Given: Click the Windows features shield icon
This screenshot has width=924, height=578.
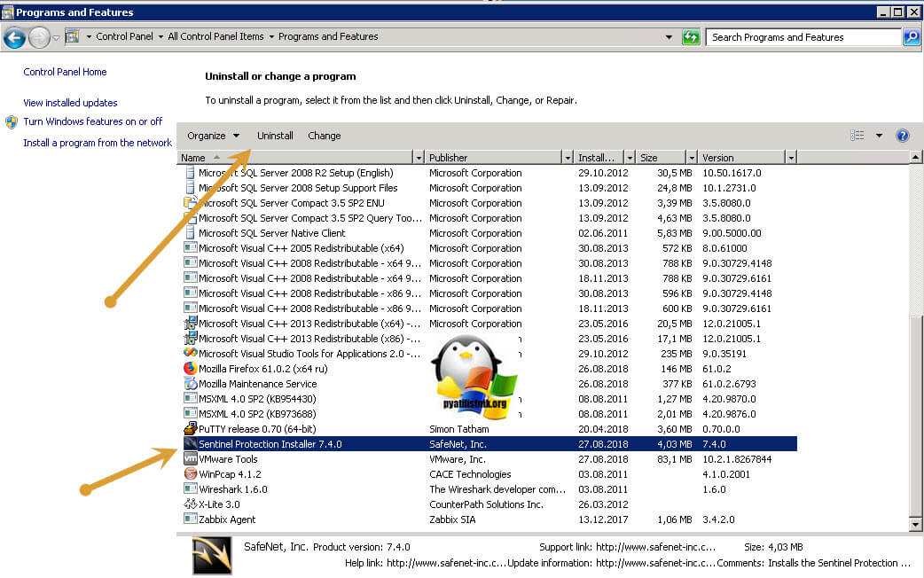Looking at the screenshot, I should pos(12,122).
